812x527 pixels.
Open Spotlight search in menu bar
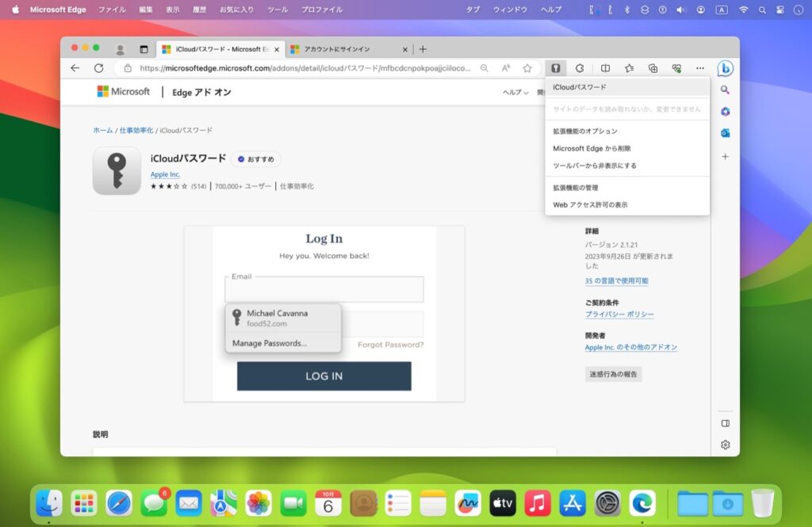pos(762,10)
